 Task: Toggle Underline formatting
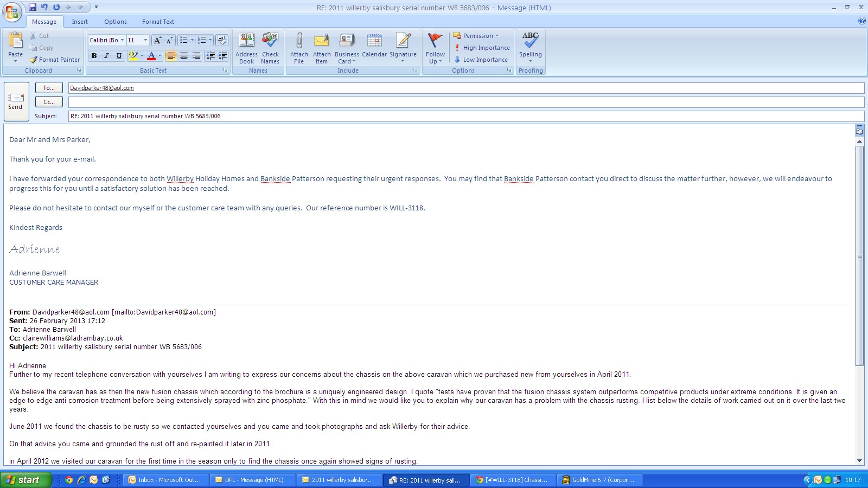(x=119, y=56)
